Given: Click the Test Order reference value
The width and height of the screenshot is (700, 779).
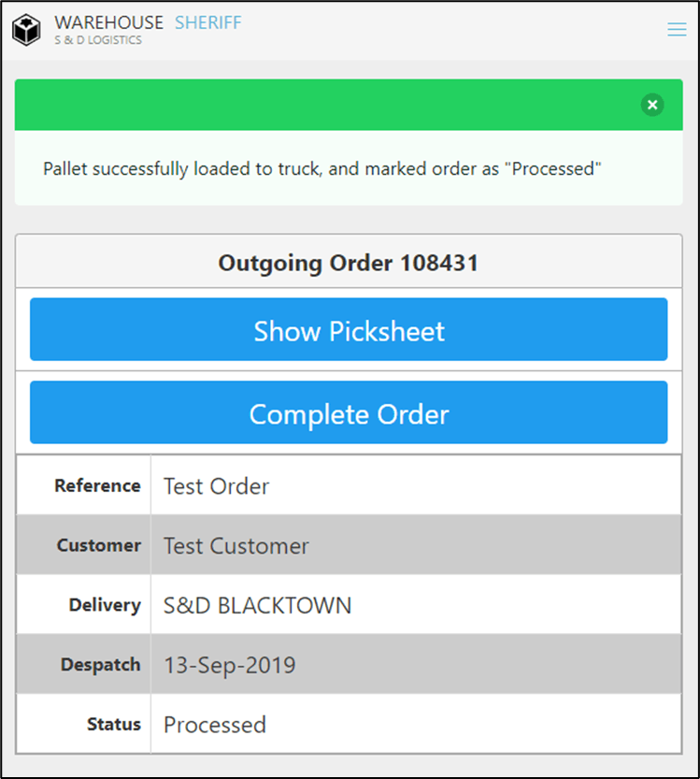Looking at the screenshot, I should tap(216, 486).
